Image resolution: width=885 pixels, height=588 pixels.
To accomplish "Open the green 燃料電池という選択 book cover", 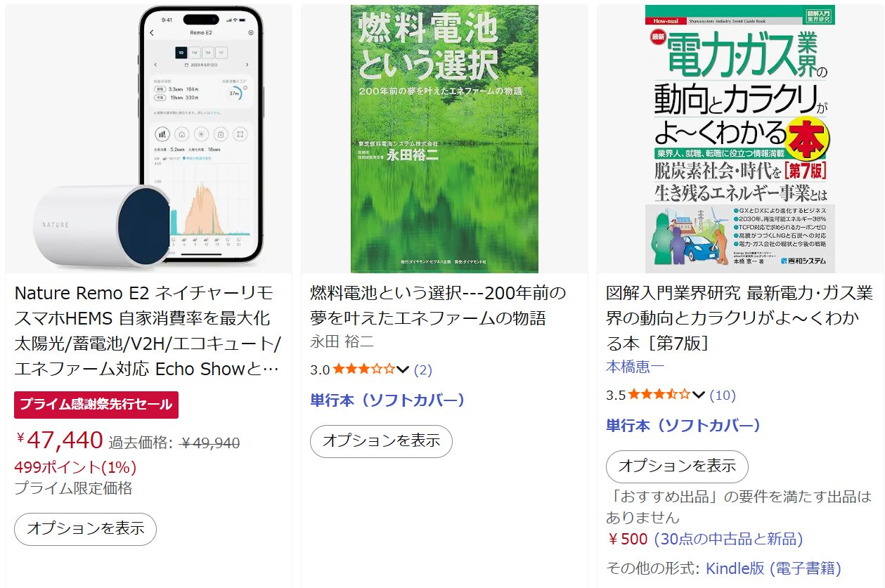I will click(444, 139).
